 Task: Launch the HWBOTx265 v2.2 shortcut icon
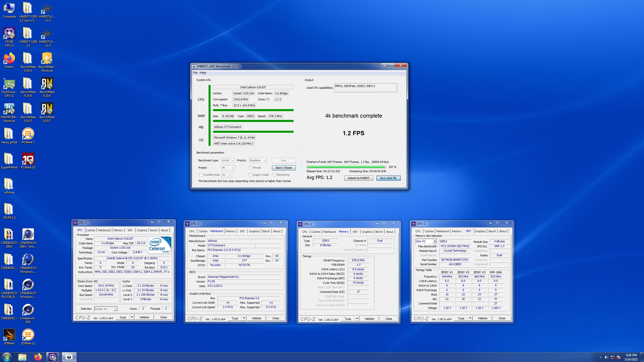point(47,12)
